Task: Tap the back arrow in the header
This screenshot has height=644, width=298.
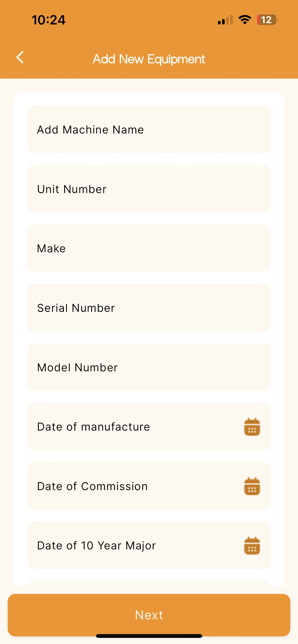Action: [x=20, y=57]
